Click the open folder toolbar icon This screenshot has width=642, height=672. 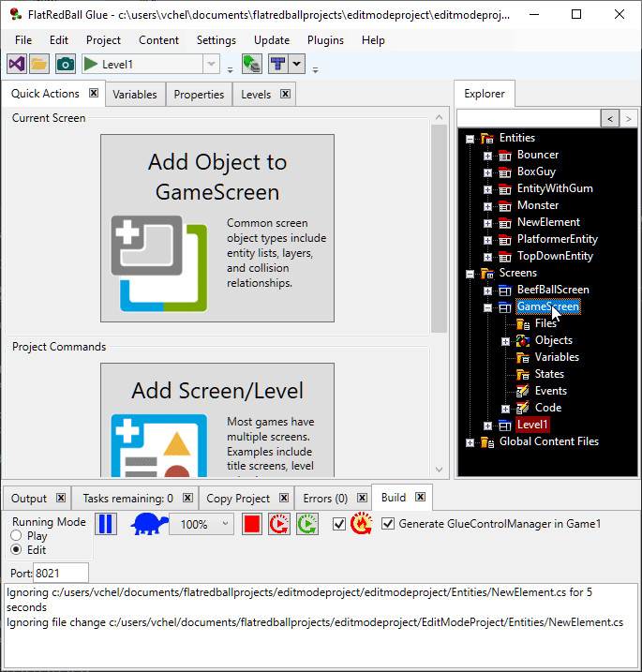pos(39,64)
